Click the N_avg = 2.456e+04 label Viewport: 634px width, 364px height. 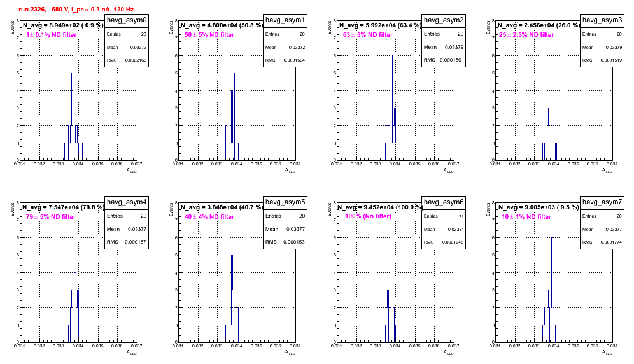538,25
